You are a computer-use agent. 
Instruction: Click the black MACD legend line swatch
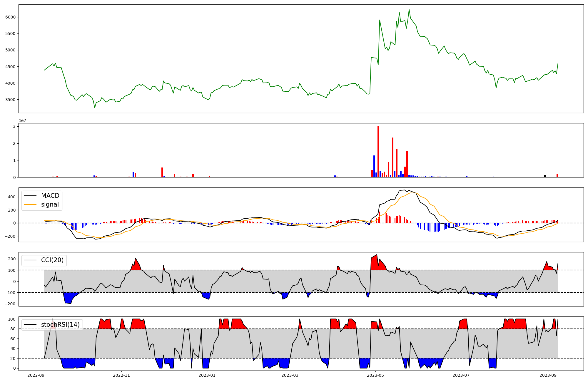coord(30,196)
